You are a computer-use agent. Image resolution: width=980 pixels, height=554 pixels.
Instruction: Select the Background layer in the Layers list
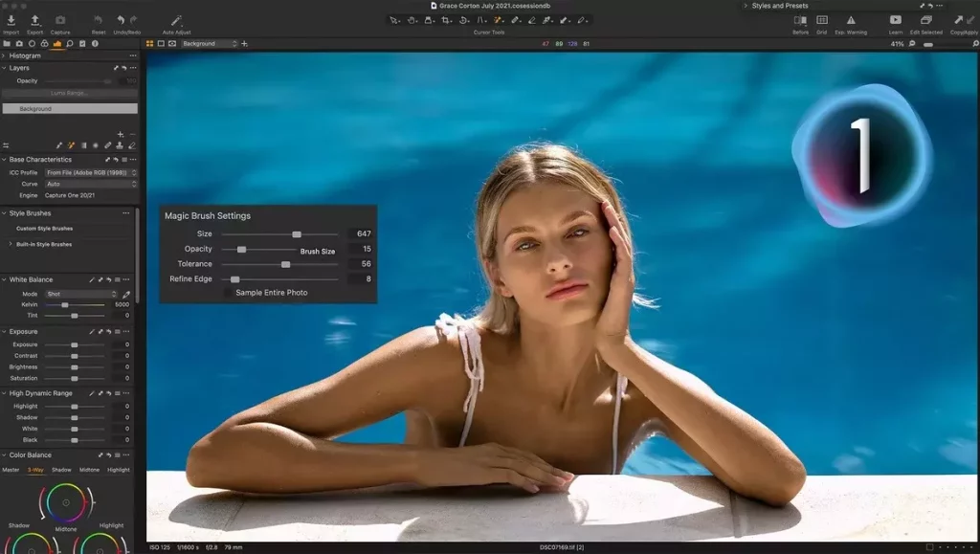click(x=69, y=109)
